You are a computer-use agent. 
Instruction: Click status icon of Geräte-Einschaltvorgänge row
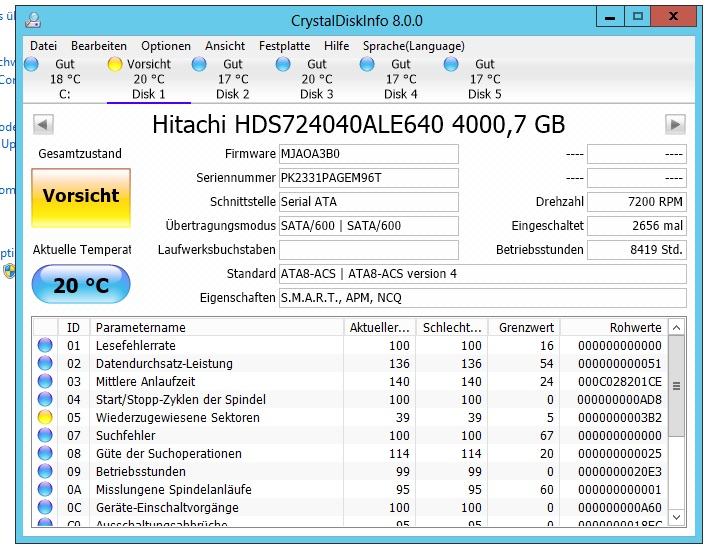45,507
